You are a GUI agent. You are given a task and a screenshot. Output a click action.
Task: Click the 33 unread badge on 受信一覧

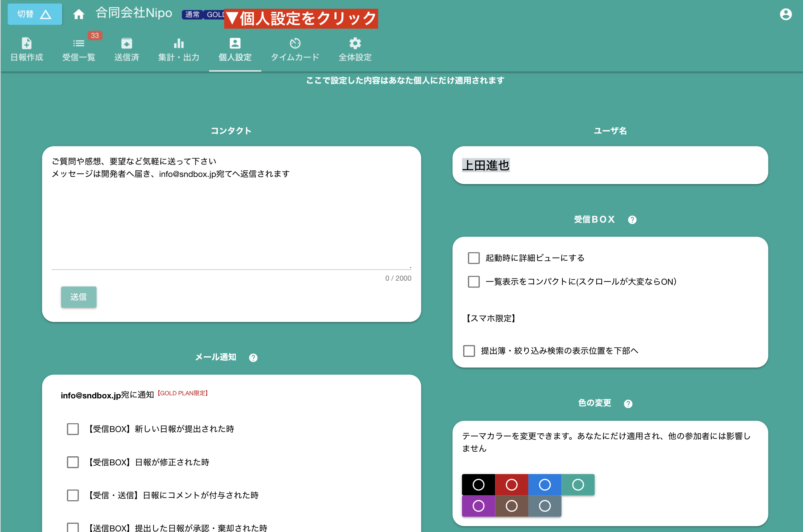tap(95, 35)
